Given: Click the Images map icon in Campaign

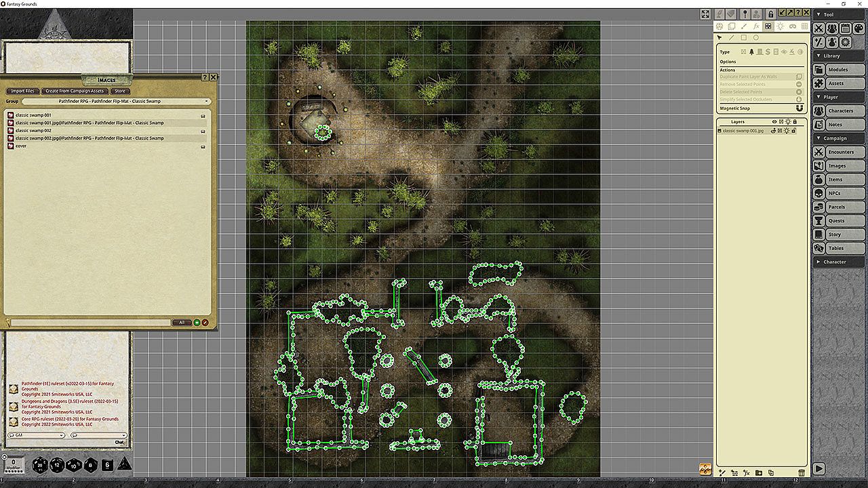Looking at the screenshot, I should (819, 165).
